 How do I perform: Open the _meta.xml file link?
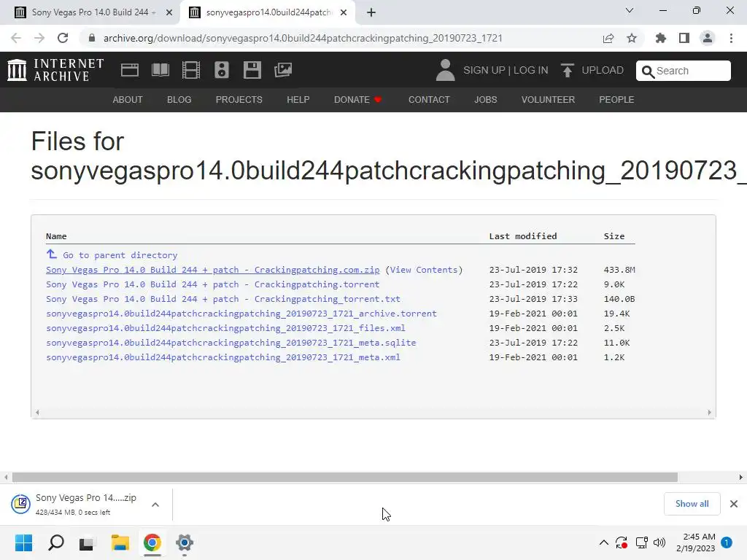coord(223,357)
